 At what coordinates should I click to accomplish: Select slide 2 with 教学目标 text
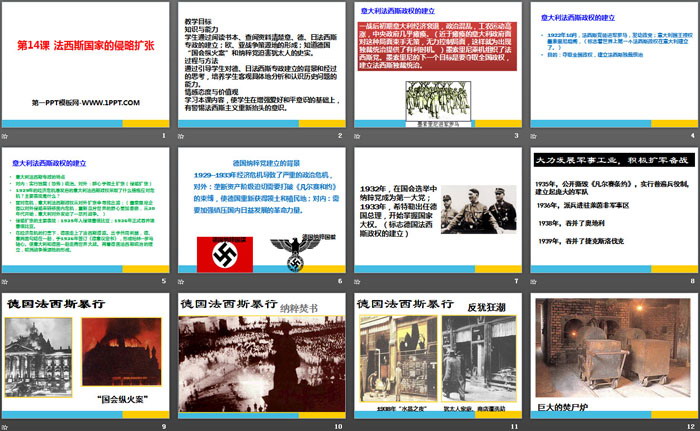pyautogui.click(x=262, y=65)
